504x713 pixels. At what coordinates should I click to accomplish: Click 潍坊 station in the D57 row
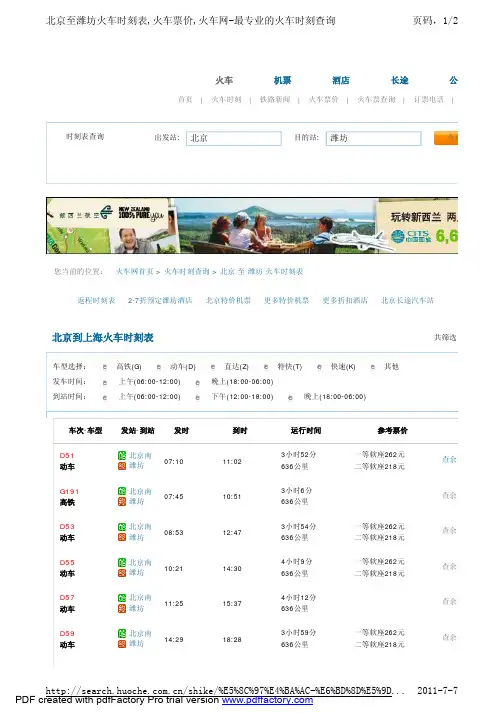(136, 608)
